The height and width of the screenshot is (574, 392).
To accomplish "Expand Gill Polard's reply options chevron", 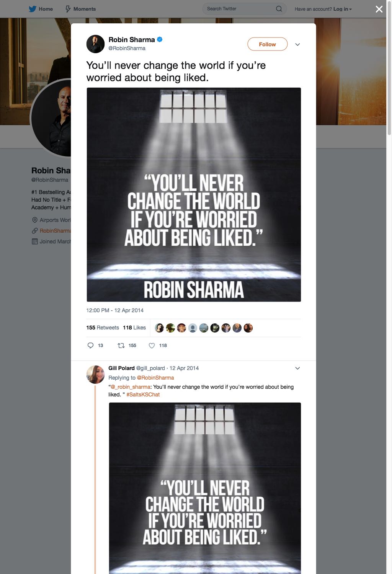I will coord(297,368).
